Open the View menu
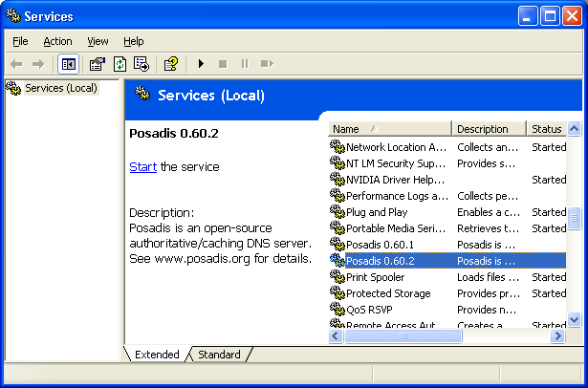Viewport: 588px width, 388px height. pyautogui.click(x=98, y=41)
